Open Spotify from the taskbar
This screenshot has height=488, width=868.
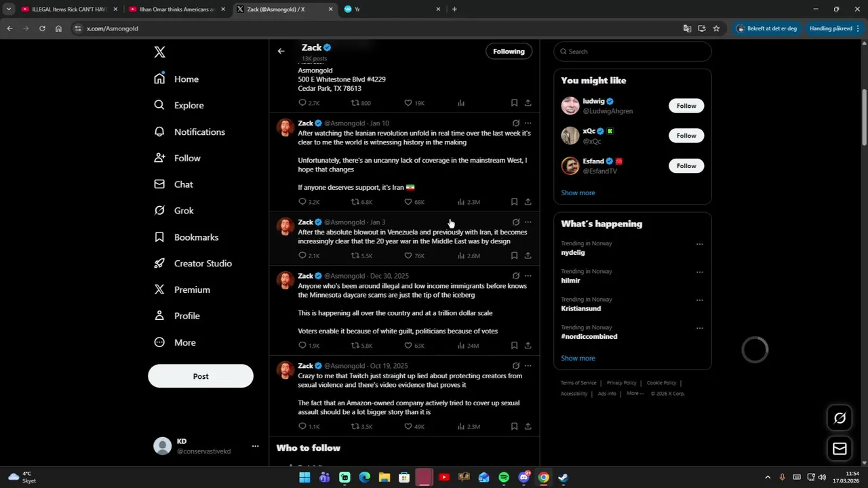pyautogui.click(x=504, y=477)
